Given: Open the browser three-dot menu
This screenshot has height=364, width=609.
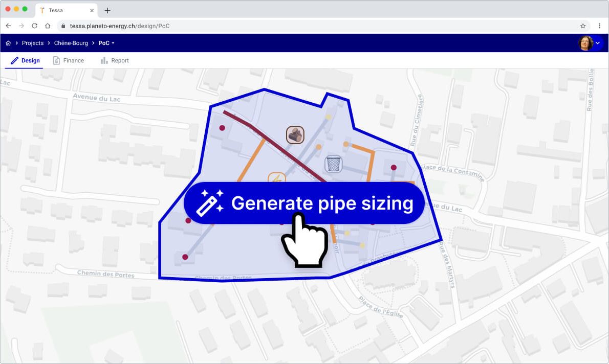Looking at the screenshot, I should point(599,26).
